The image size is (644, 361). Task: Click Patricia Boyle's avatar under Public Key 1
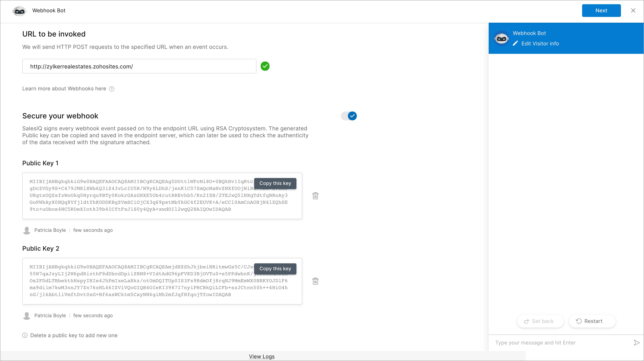click(27, 230)
